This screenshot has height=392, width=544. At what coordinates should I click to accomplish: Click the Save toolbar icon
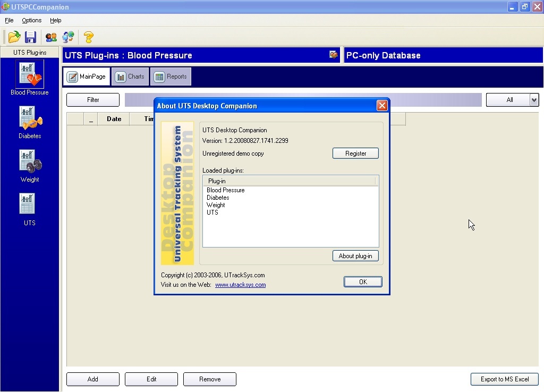(x=30, y=36)
